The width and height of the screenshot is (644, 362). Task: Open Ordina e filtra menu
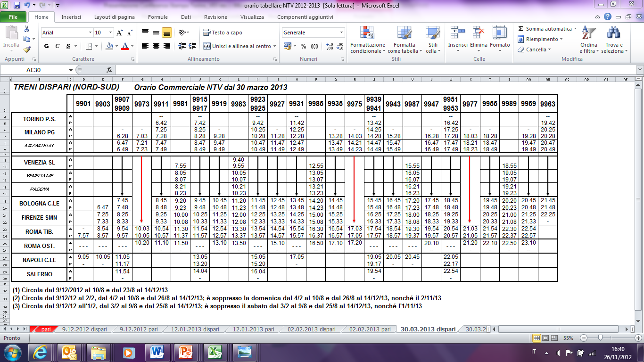(x=588, y=40)
